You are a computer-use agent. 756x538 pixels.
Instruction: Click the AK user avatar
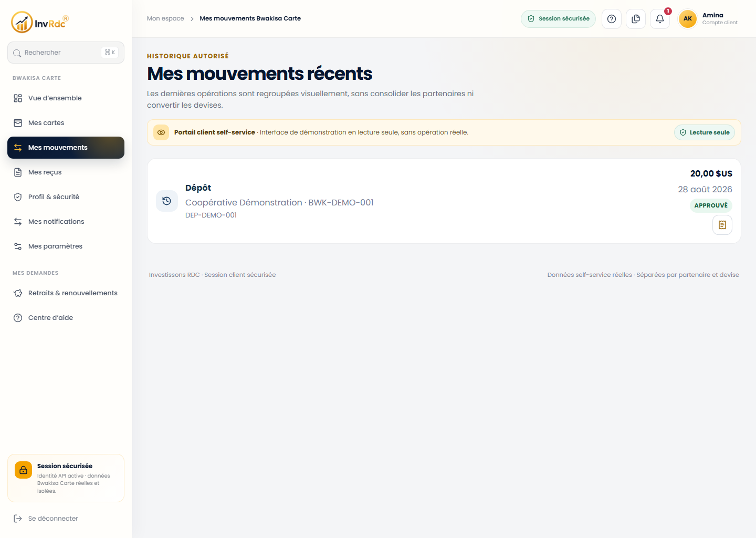click(x=688, y=19)
